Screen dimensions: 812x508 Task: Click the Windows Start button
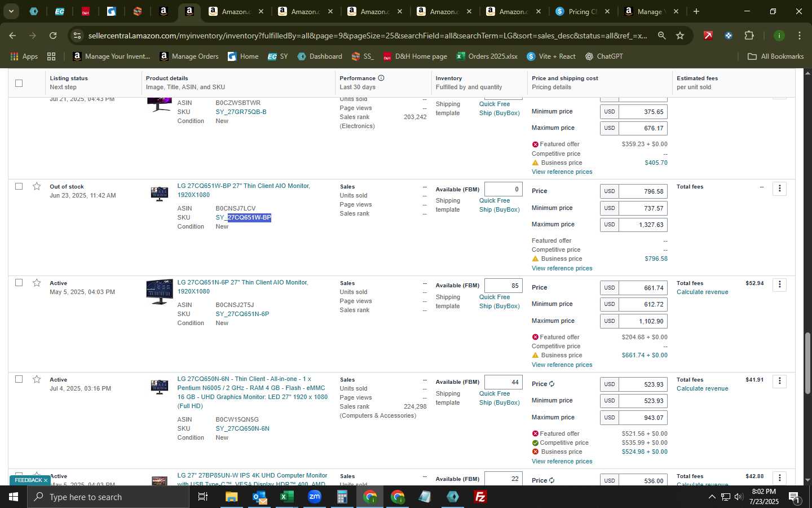pyautogui.click(x=14, y=497)
